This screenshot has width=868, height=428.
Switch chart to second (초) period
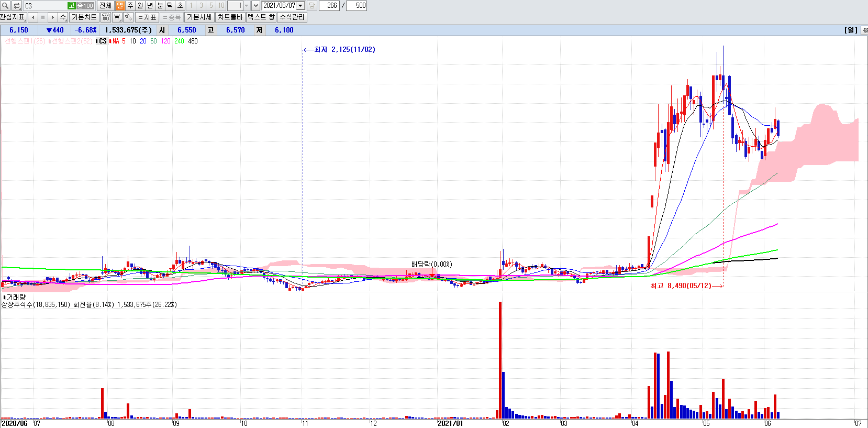[x=180, y=6]
